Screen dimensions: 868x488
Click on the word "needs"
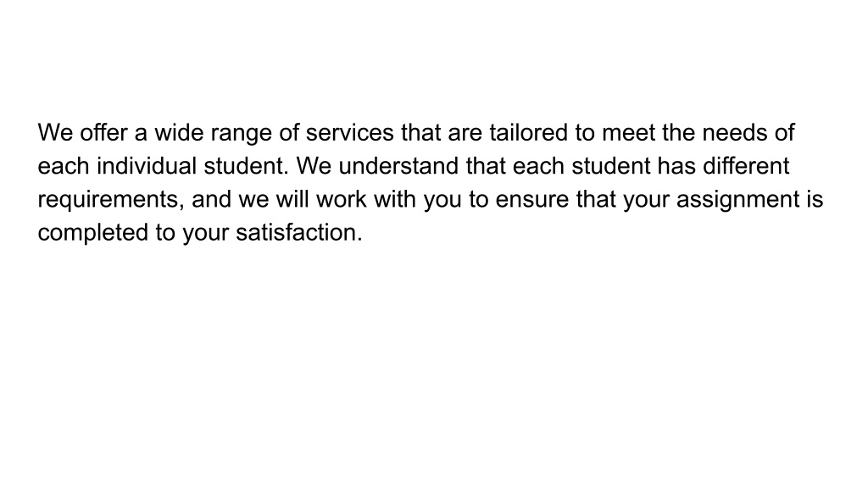734,133
